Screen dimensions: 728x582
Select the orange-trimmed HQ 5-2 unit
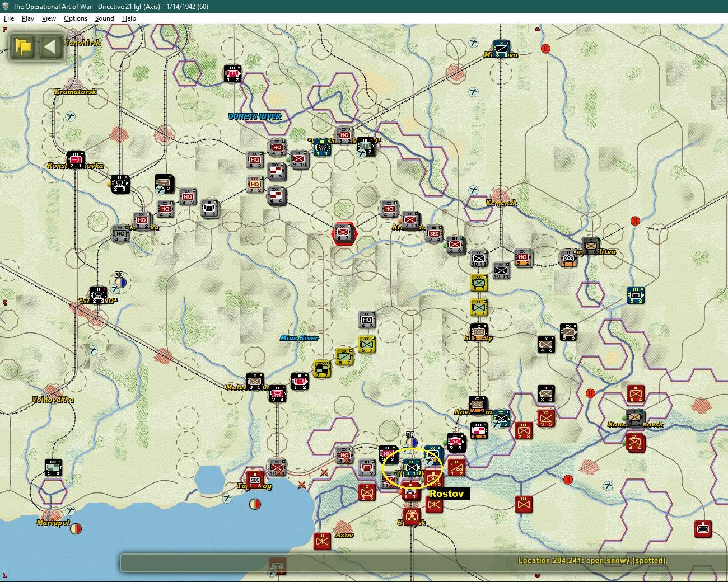[523, 257]
